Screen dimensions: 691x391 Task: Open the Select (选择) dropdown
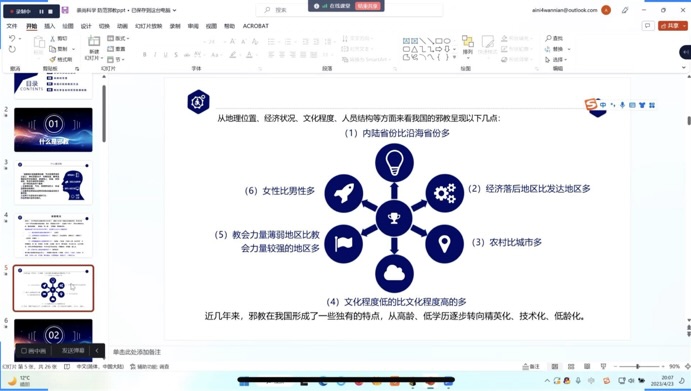click(556, 60)
